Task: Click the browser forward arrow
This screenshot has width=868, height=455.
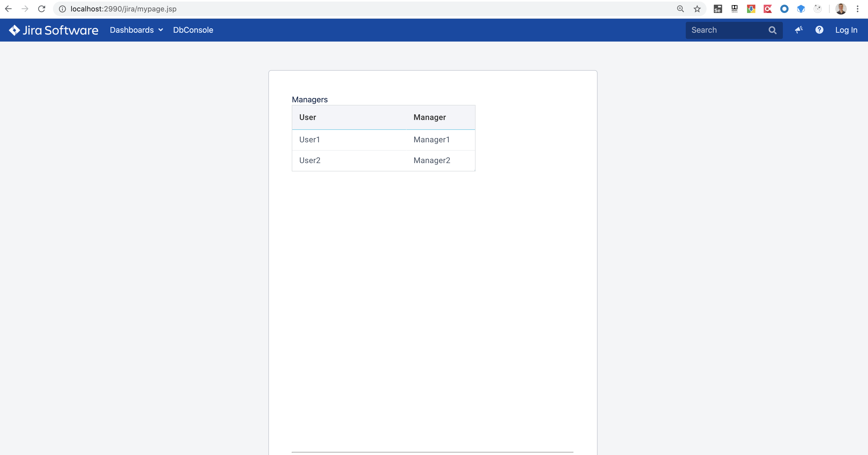Action: [25, 9]
